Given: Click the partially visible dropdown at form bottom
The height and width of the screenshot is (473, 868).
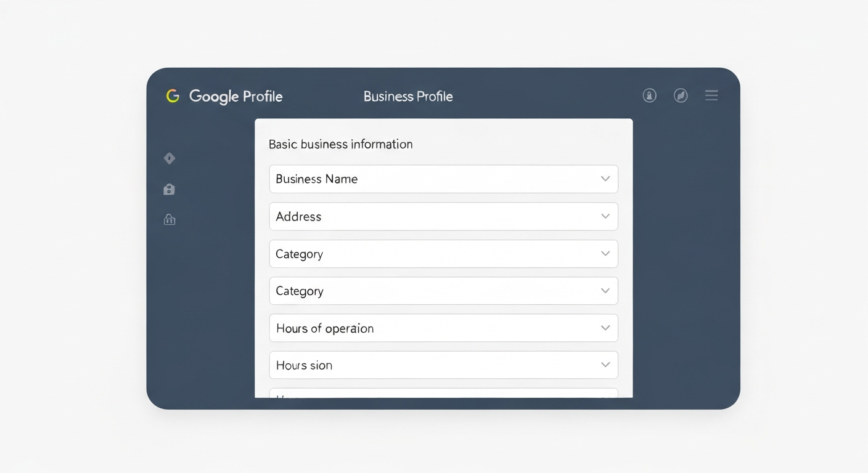Looking at the screenshot, I should [x=443, y=394].
